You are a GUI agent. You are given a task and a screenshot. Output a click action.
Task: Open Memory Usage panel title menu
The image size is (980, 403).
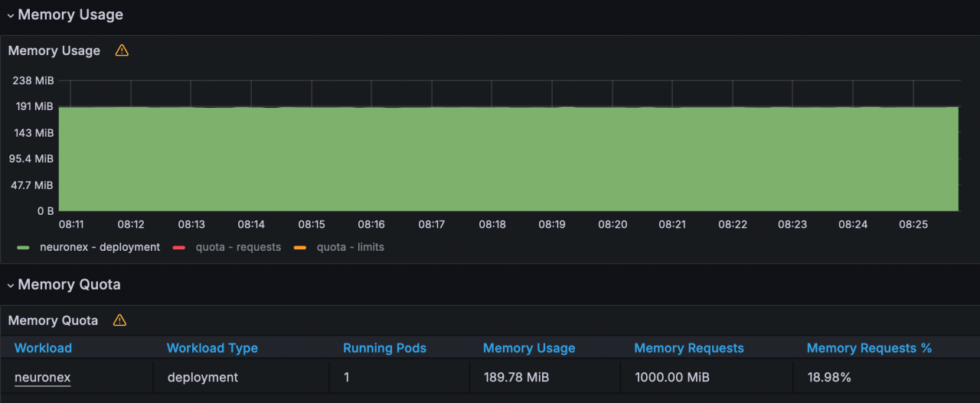tap(54, 50)
